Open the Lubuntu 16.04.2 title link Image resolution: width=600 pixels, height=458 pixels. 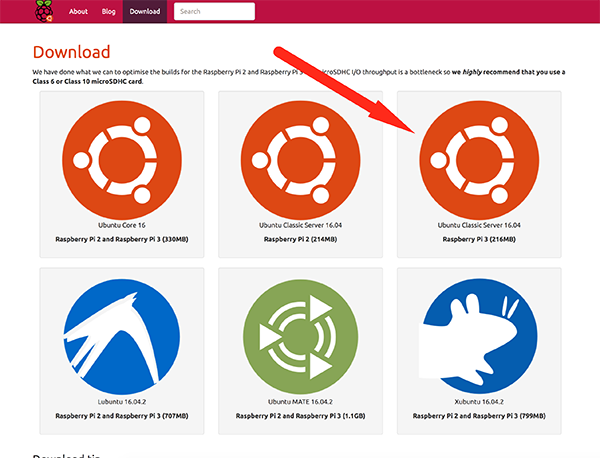122,402
